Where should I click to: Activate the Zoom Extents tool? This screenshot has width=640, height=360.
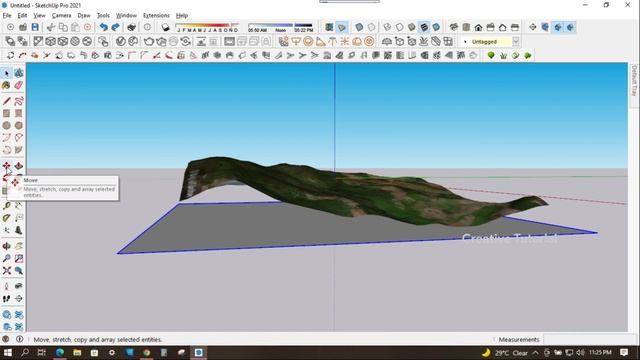(x=7, y=271)
